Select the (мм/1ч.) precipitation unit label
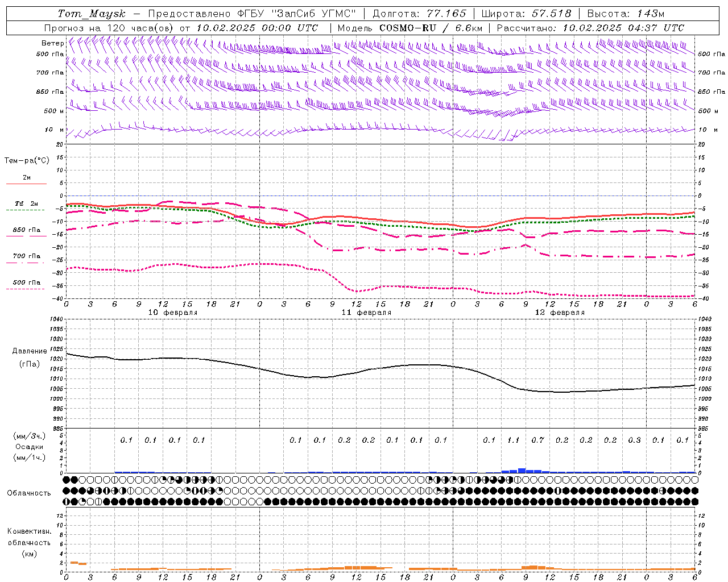 [30, 458]
